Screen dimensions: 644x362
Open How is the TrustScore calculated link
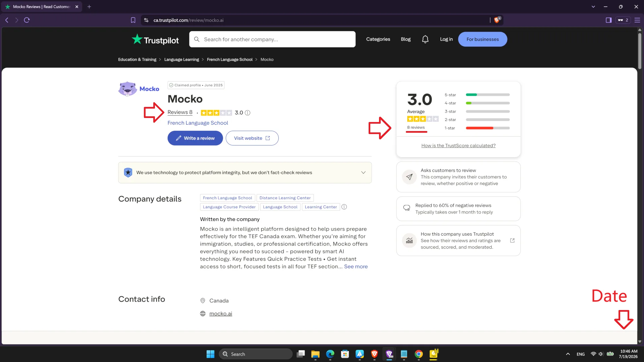pos(458,145)
